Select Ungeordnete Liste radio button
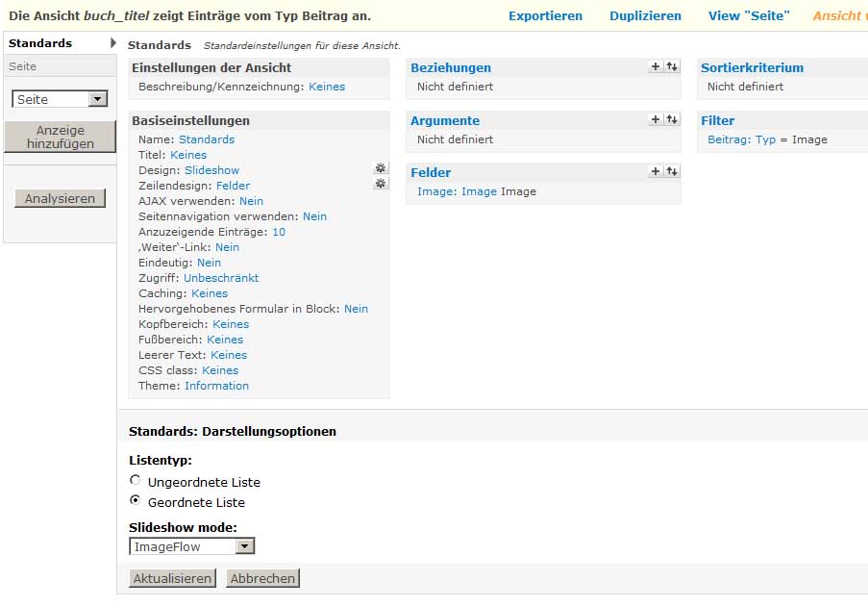 click(x=136, y=481)
